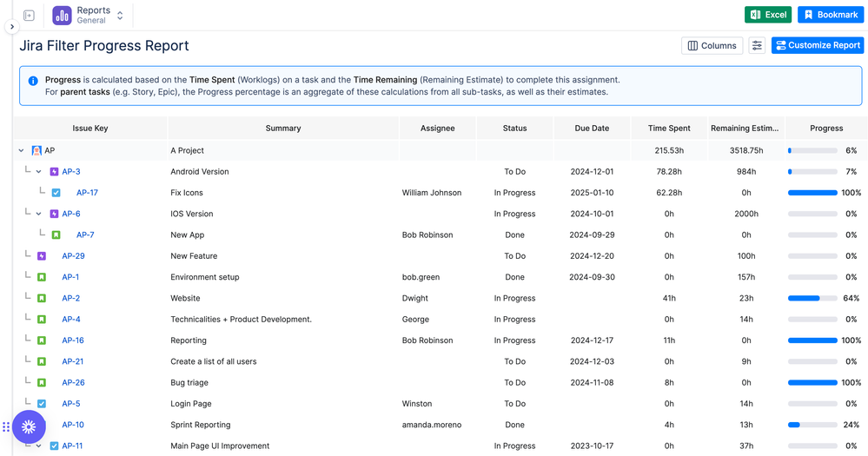Open issue link AP-17
The image size is (868, 456).
coord(87,193)
